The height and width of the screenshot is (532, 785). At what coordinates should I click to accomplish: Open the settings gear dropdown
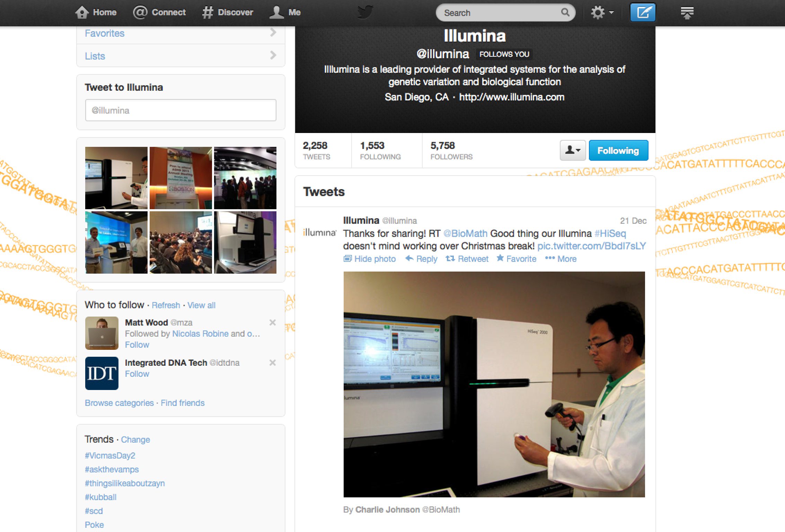(602, 12)
